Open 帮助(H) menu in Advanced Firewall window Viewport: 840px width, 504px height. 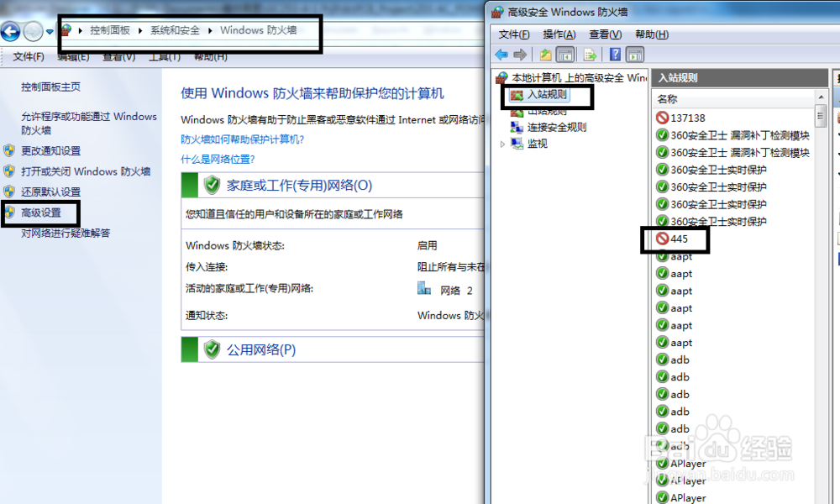click(652, 34)
